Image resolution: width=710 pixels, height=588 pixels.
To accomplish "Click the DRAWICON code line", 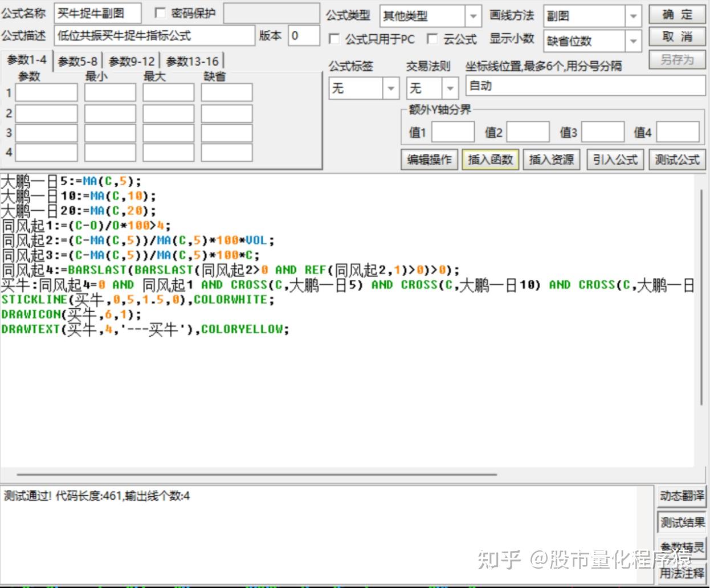I will 71,315.
